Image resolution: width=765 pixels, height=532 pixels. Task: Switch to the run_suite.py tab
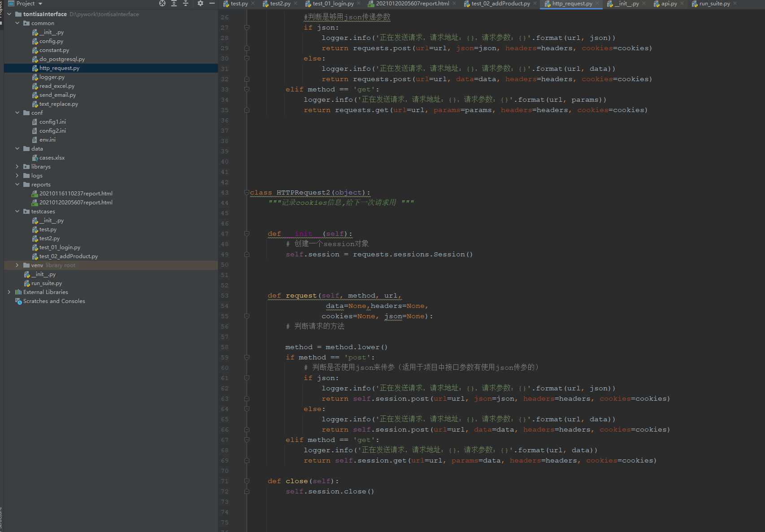714,4
